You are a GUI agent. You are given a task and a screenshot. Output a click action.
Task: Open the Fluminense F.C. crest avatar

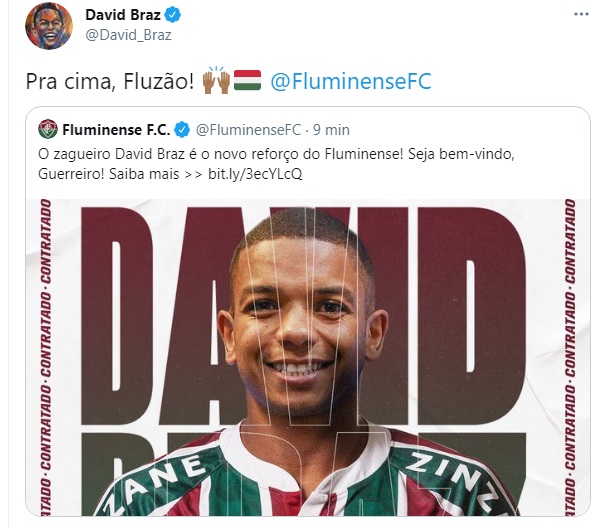tap(48, 130)
